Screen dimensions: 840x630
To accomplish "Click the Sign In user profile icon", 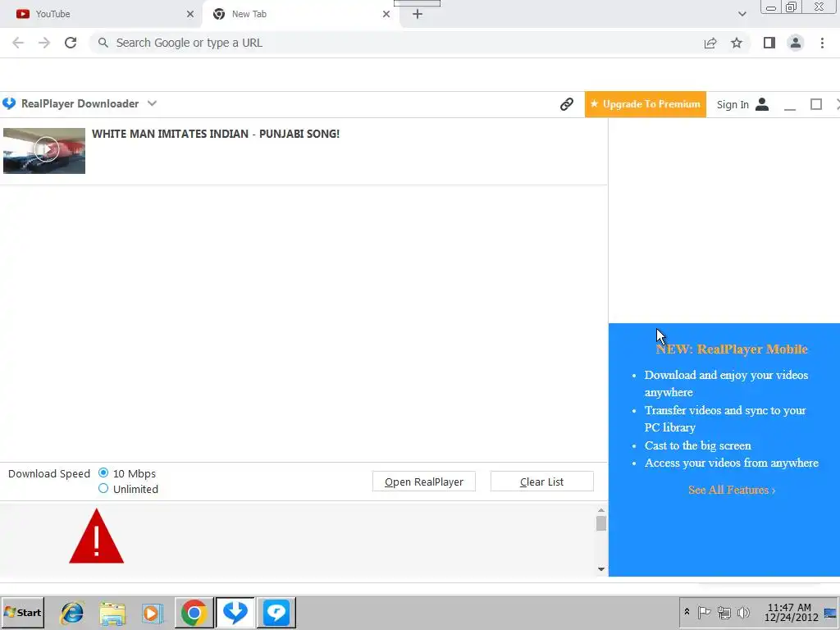I will 762,104.
